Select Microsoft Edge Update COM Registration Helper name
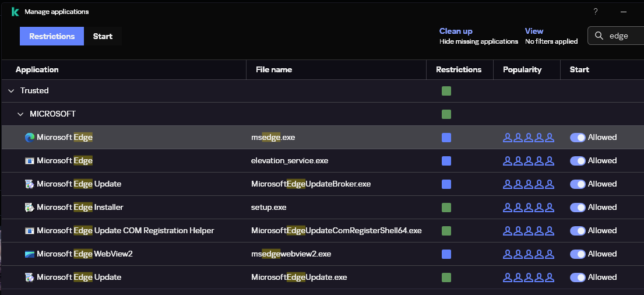This screenshot has width=644, height=295. pyautogui.click(x=125, y=230)
